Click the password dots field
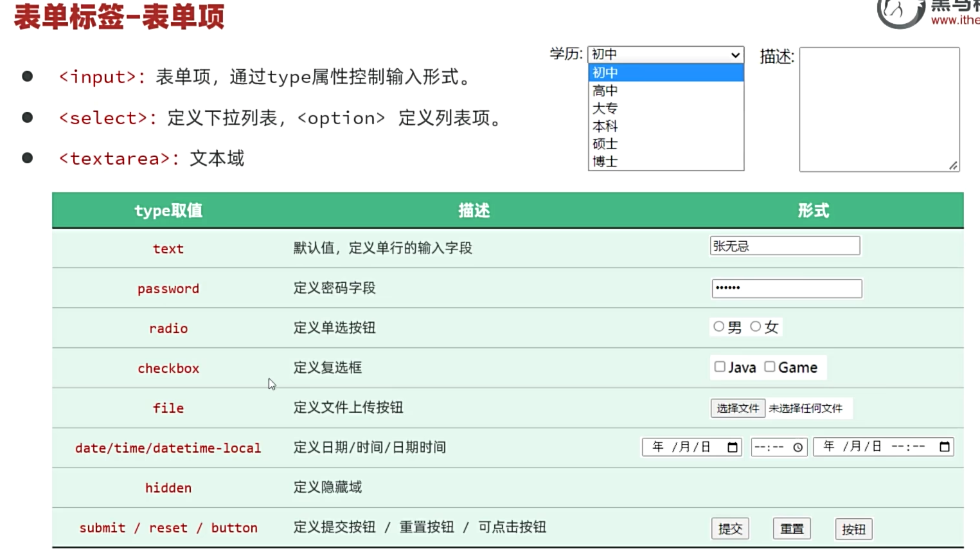Screen dimensions: 980x560 (787, 288)
